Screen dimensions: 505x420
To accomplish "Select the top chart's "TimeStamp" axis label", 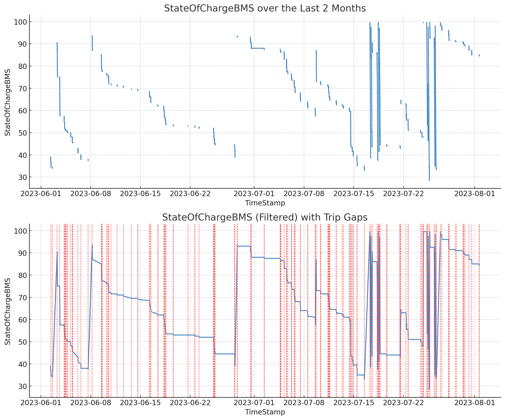I will [x=265, y=203].
